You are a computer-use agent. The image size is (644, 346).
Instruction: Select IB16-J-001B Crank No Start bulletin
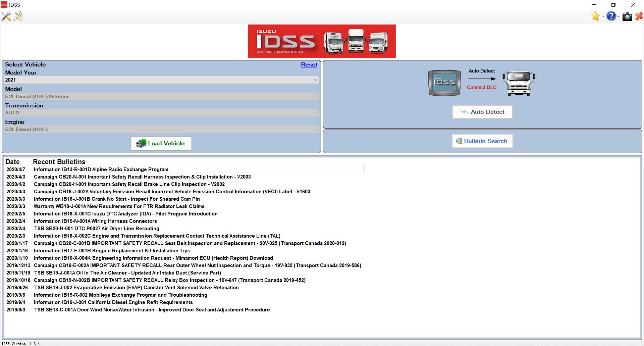click(x=185, y=199)
